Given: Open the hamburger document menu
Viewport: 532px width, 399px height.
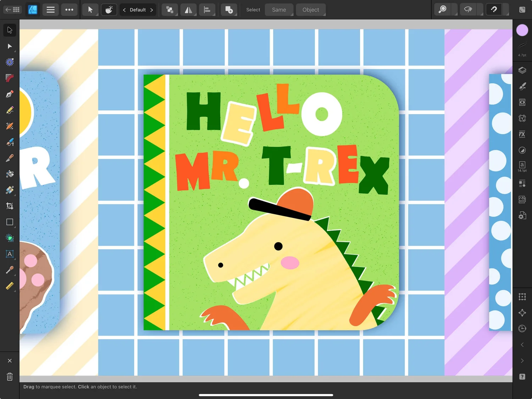Looking at the screenshot, I should point(50,10).
